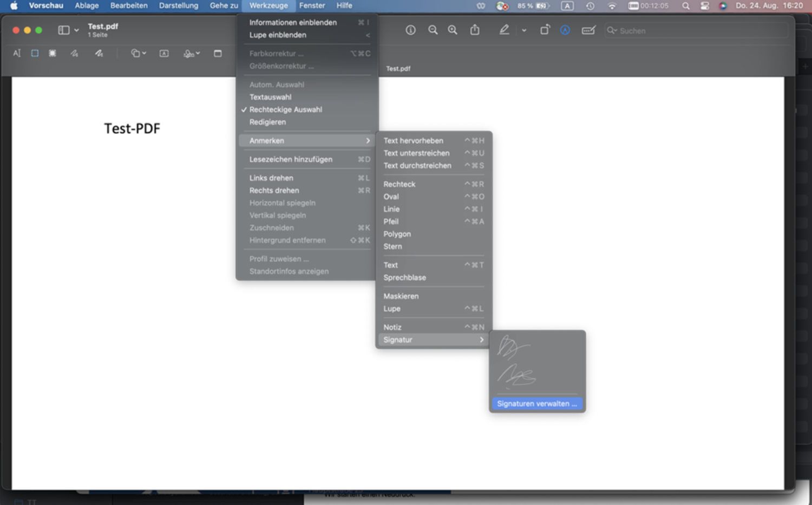Viewport: 812px width, 505px height.
Task: Toggle the rectangular selection tool in toolbar
Action: click(35, 53)
